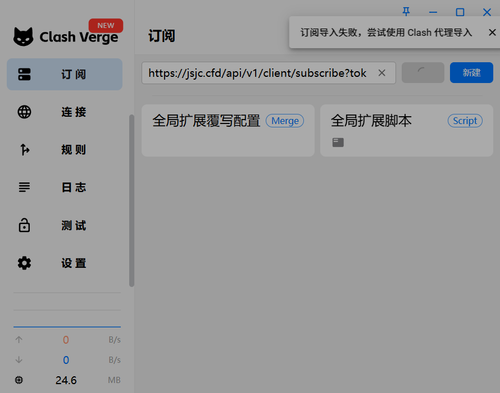The image size is (500, 393).
Task: Click the memory value 24.6
Action: [66, 380]
